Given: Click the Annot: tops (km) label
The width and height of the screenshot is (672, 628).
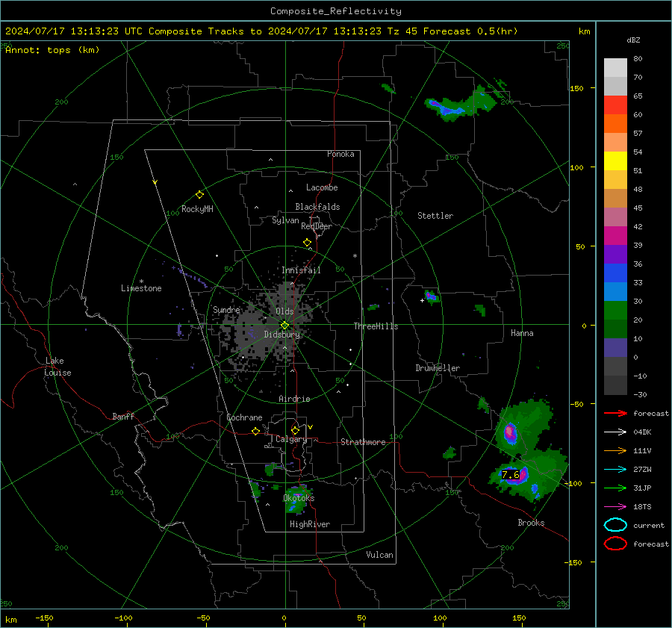Looking at the screenshot, I should (52, 50).
